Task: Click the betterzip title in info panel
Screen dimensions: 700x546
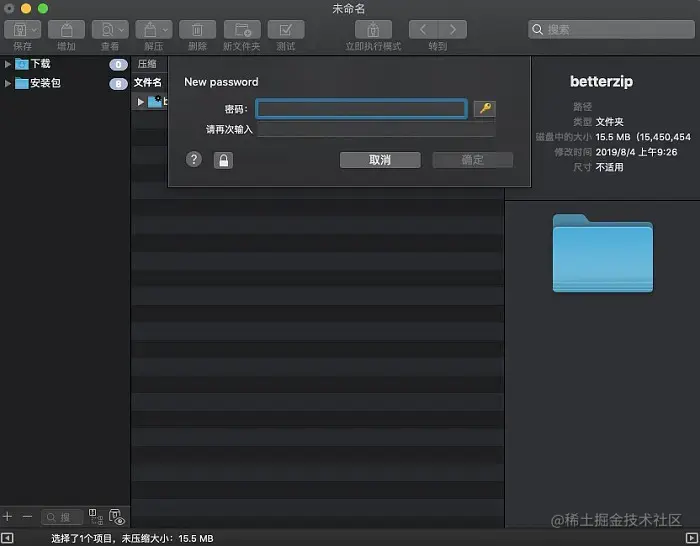Action: point(601,82)
